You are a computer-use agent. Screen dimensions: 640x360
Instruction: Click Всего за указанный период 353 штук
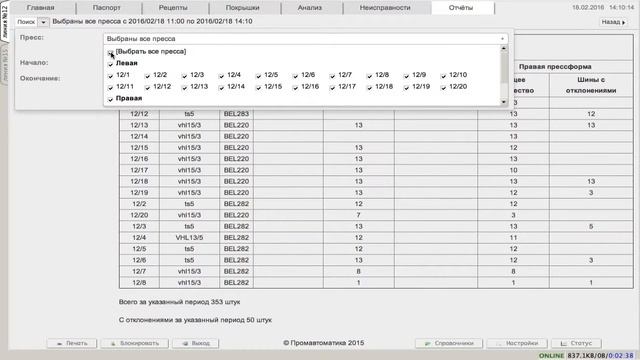180,302
